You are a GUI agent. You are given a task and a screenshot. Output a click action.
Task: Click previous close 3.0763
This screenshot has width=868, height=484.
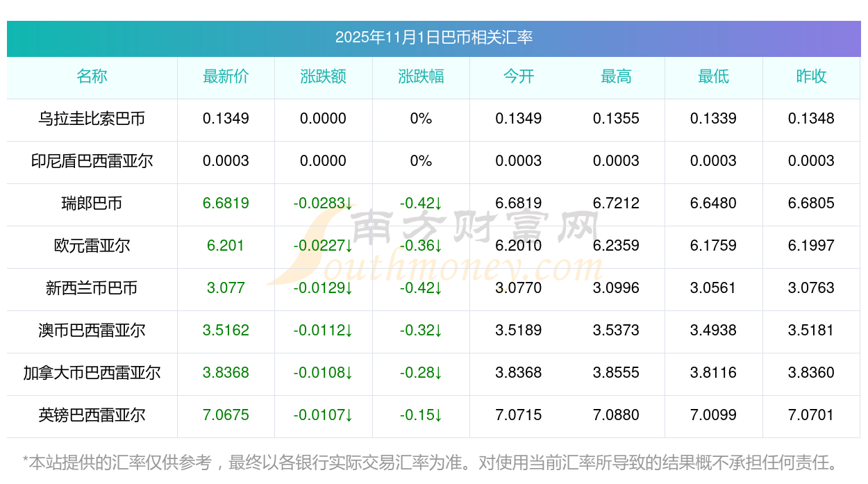pos(811,288)
